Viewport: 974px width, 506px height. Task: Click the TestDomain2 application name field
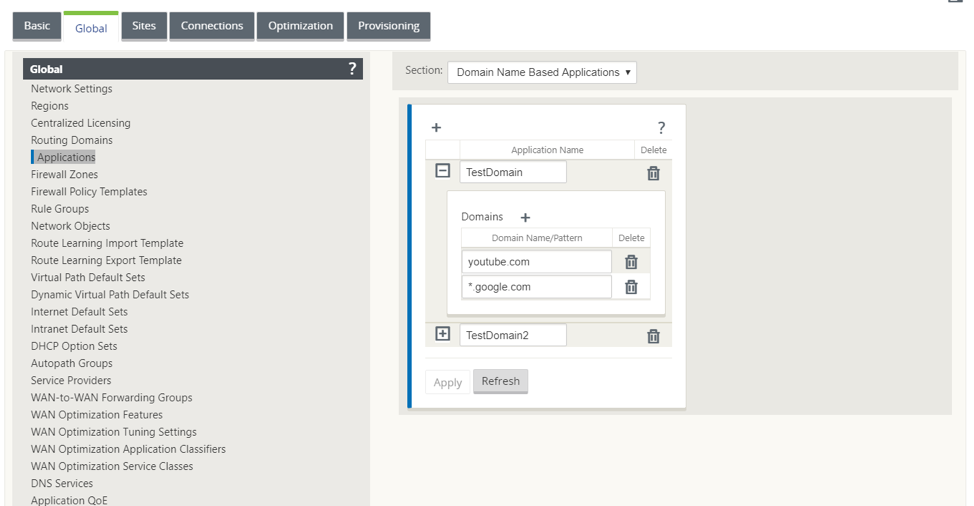tap(513, 335)
